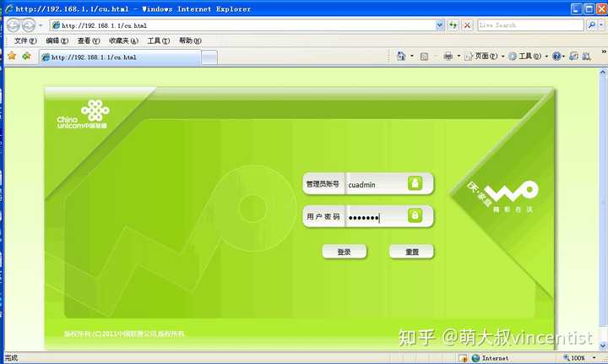Open the 工具(T) menu
The image size is (608, 364).
tap(158, 41)
